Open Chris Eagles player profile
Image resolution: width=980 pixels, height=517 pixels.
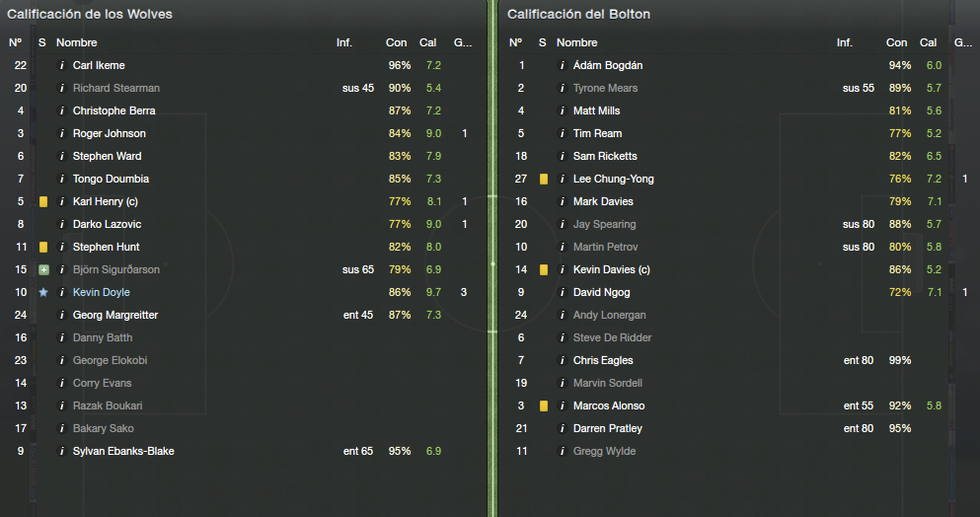click(603, 360)
